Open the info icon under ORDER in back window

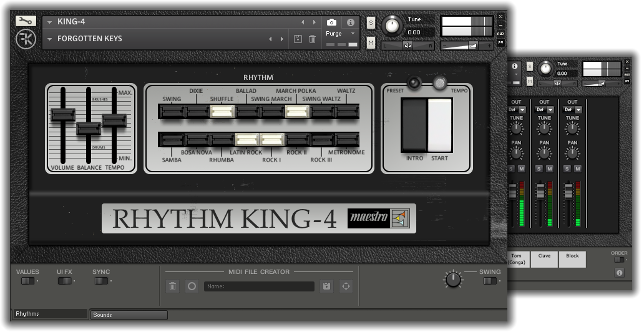(x=620, y=273)
